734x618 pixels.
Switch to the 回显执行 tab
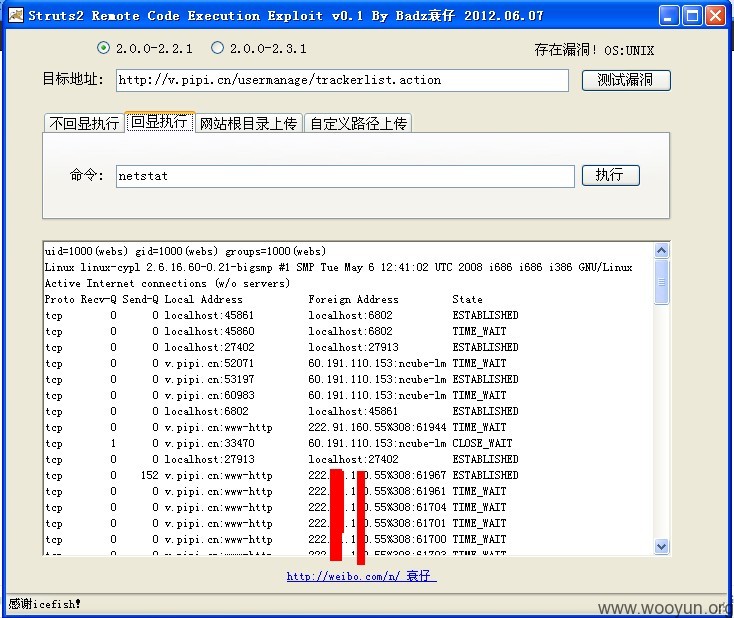coord(160,122)
